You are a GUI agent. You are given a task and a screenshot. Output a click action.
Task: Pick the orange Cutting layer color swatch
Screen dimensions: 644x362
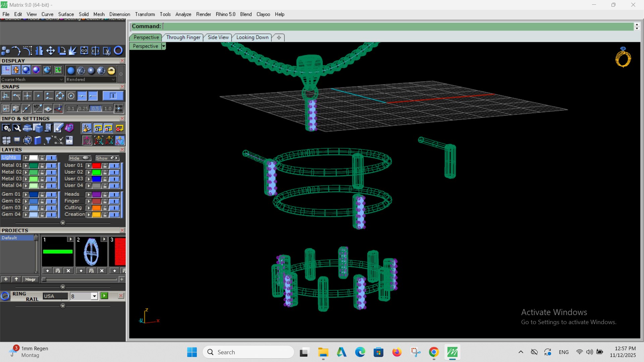click(97, 208)
